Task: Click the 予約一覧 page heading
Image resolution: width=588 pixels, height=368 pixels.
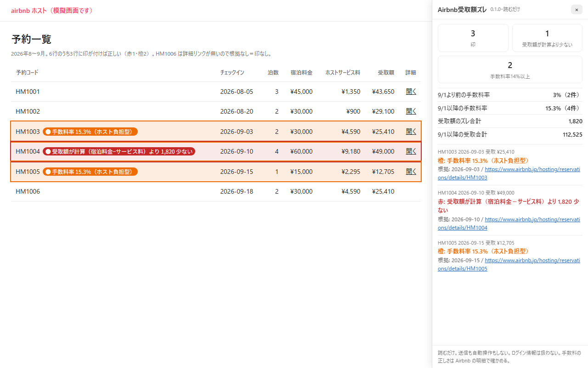Action: click(x=31, y=39)
